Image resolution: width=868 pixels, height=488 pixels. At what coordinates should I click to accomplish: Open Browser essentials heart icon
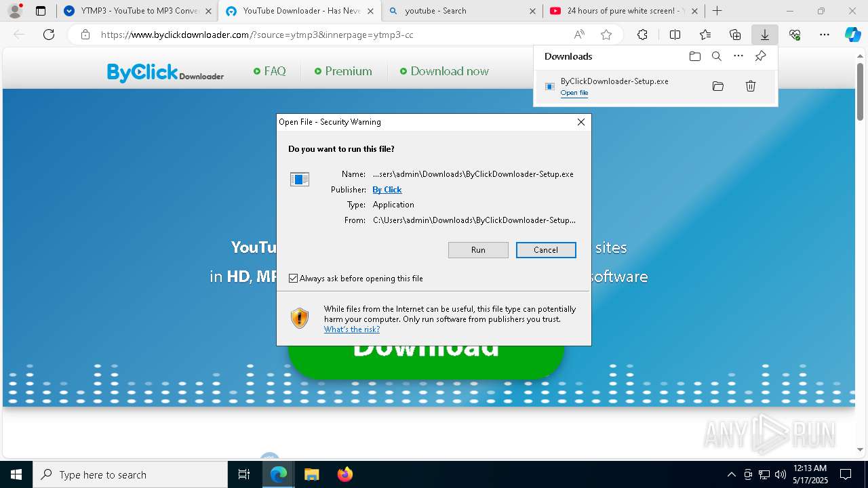pyautogui.click(x=795, y=35)
